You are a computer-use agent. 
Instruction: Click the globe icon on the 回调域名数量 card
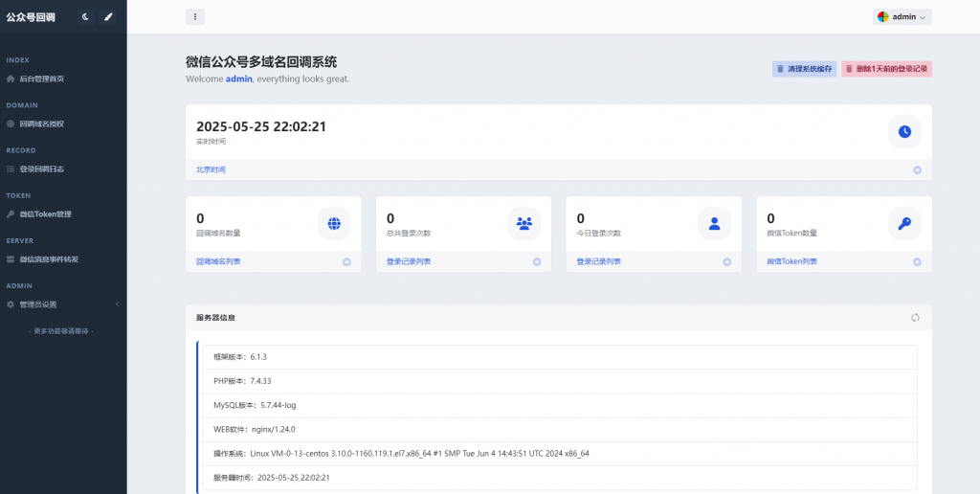[x=334, y=223]
